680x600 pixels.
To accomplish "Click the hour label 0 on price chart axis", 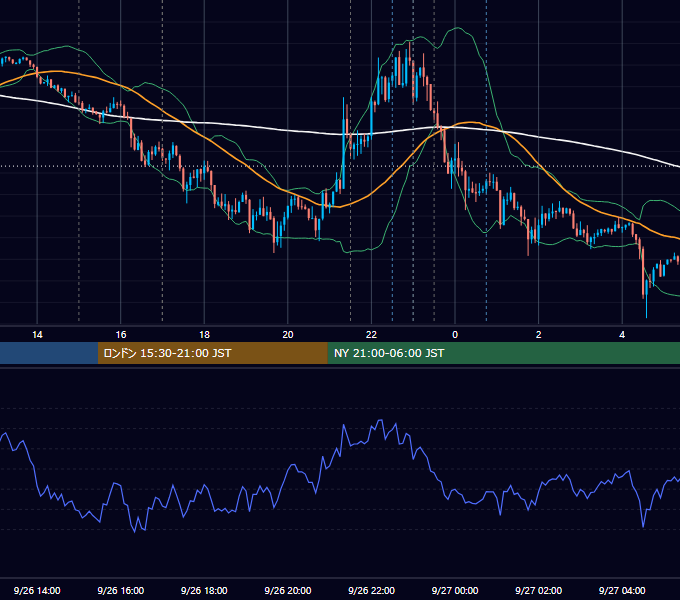I will pos(455,335).
